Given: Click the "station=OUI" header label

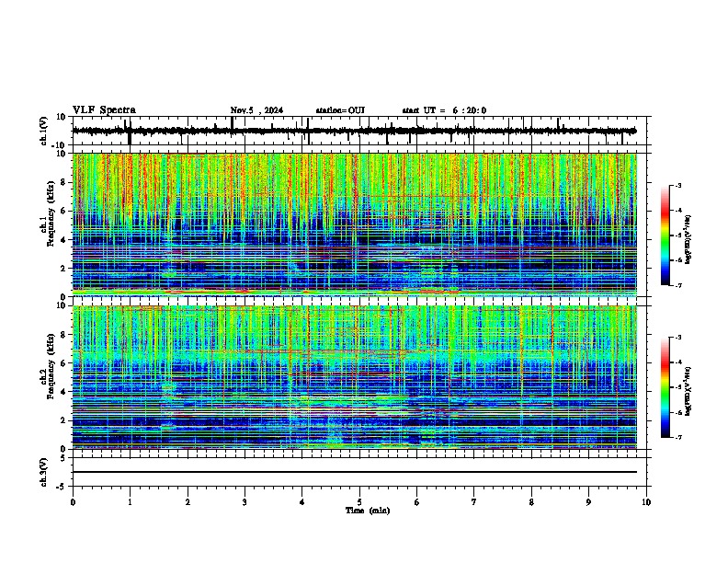Looking at the screenshot, I should [340, 110].
